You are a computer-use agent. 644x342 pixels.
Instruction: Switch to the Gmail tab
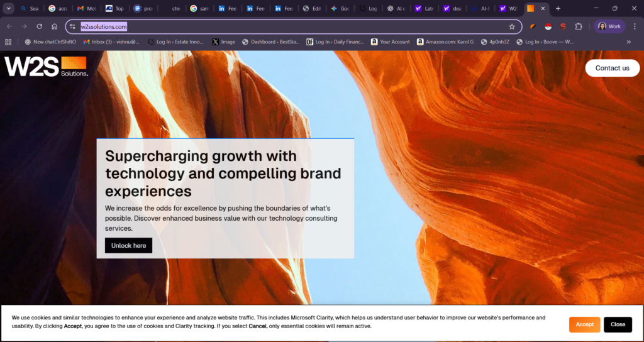[x=86, y=9]
